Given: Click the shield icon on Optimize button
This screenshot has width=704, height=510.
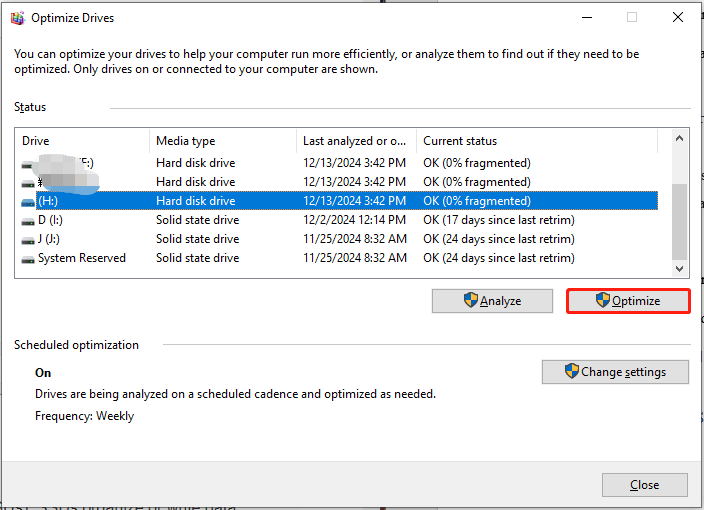Looking at the screenshot, I should pyautogui.click(x=603, y=300).
